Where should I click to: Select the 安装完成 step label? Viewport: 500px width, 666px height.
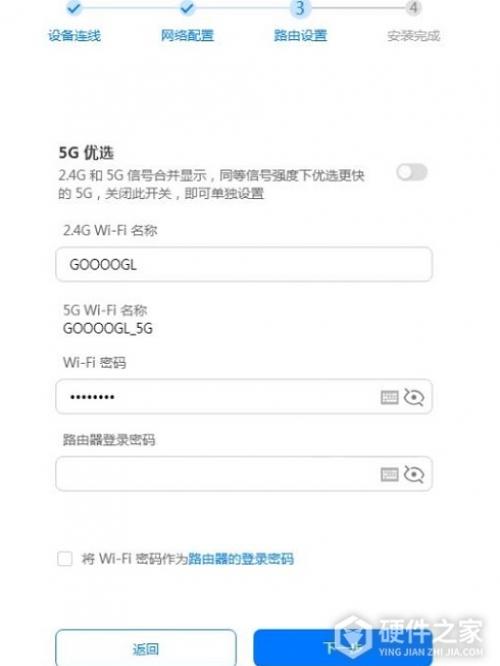[x=413, y=36]
